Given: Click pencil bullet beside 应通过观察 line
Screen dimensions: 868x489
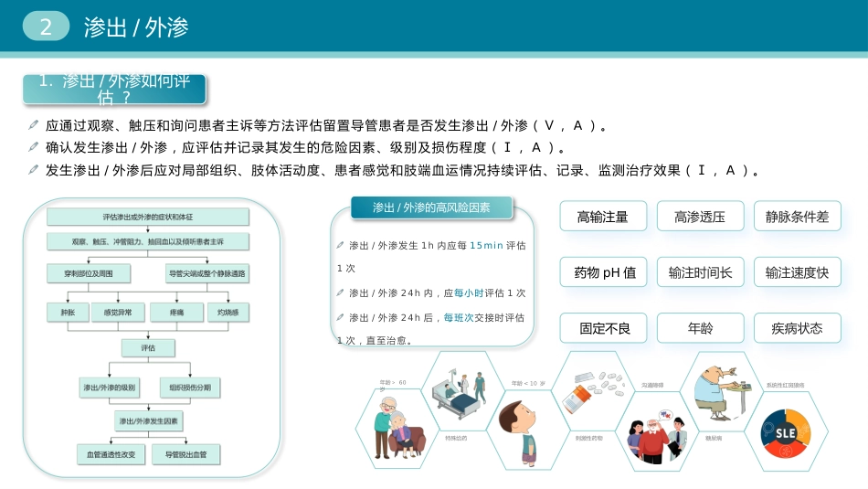Looking at the screenshot, I should (33, 125).
